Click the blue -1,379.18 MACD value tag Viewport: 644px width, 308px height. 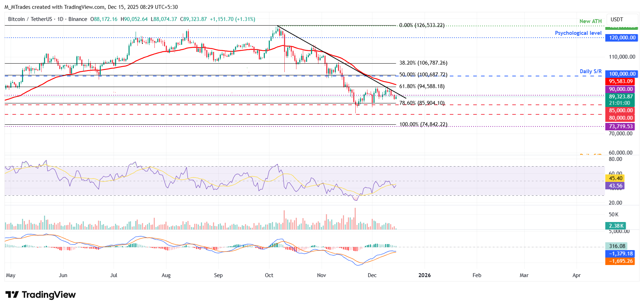point(621,254)
